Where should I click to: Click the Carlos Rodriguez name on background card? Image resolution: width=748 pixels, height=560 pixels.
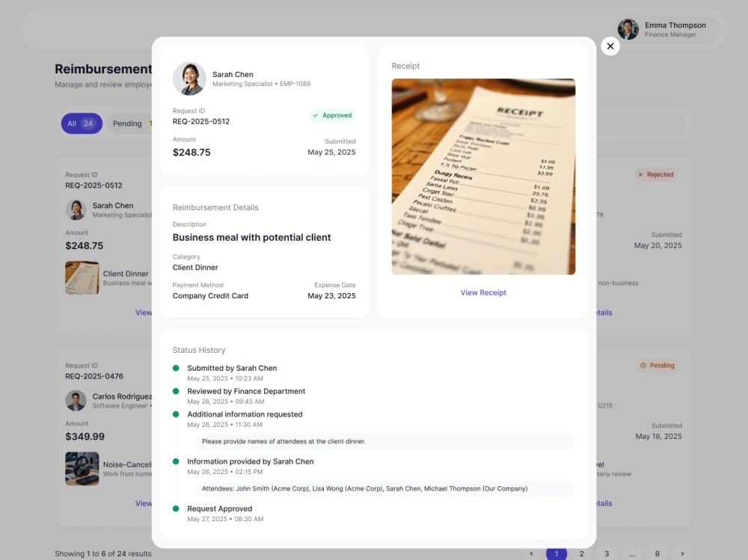click(122, 396)
